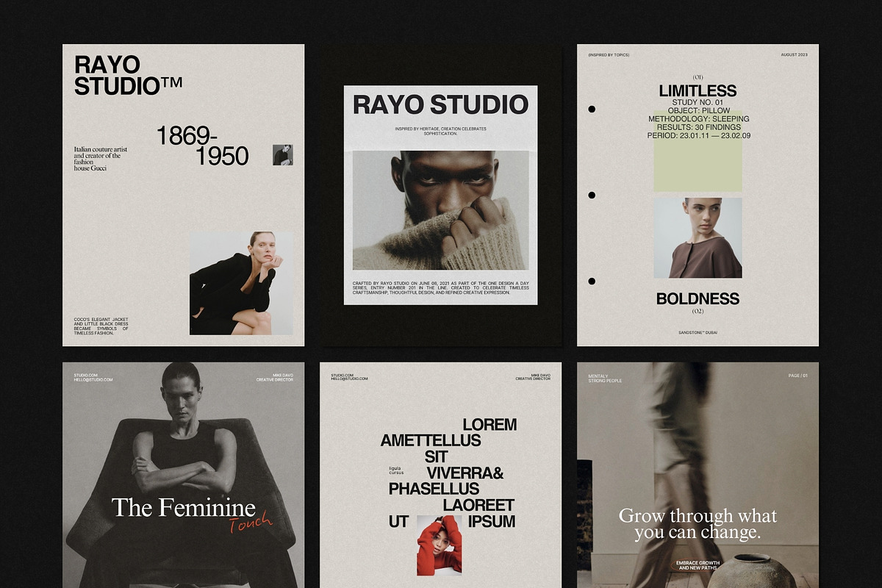
Task: Click "HELLO@STUDIO.COM" on The Feminine Touch card
Action: pos(93,380)
